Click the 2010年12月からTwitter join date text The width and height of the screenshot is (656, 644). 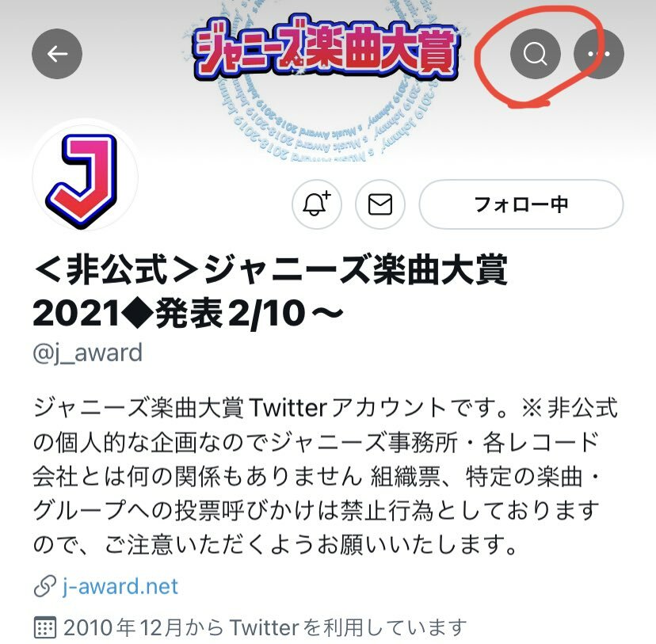tap(265, 627)
